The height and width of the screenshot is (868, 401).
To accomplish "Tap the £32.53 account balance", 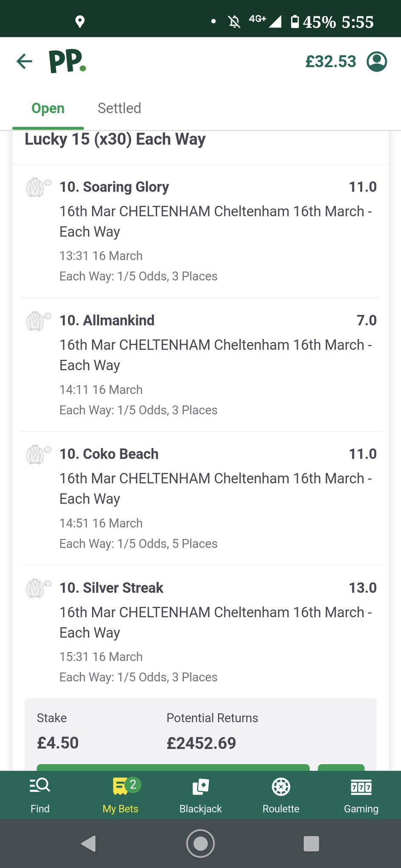I will [331, 62].
